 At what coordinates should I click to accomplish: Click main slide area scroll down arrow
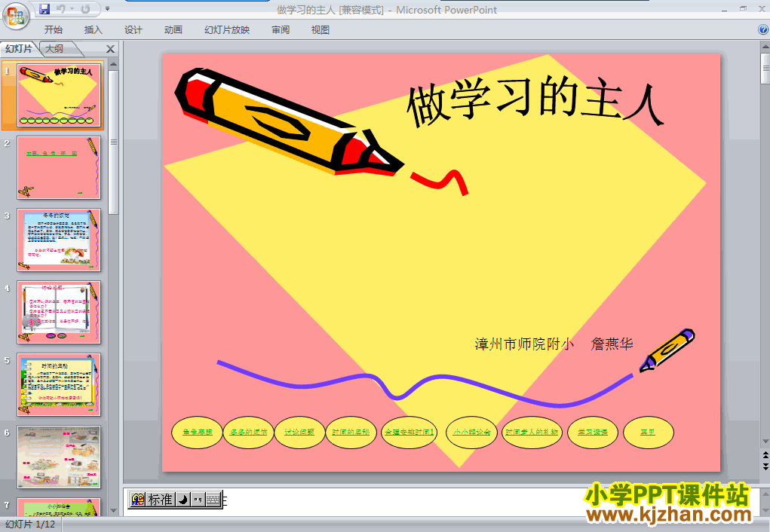point(765,442)
